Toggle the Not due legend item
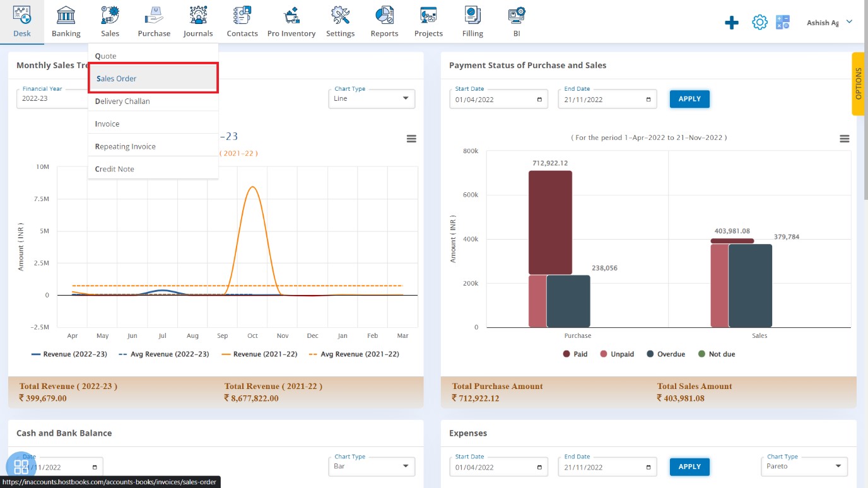This screenshot has height=488, width=868. click(716, 354)
